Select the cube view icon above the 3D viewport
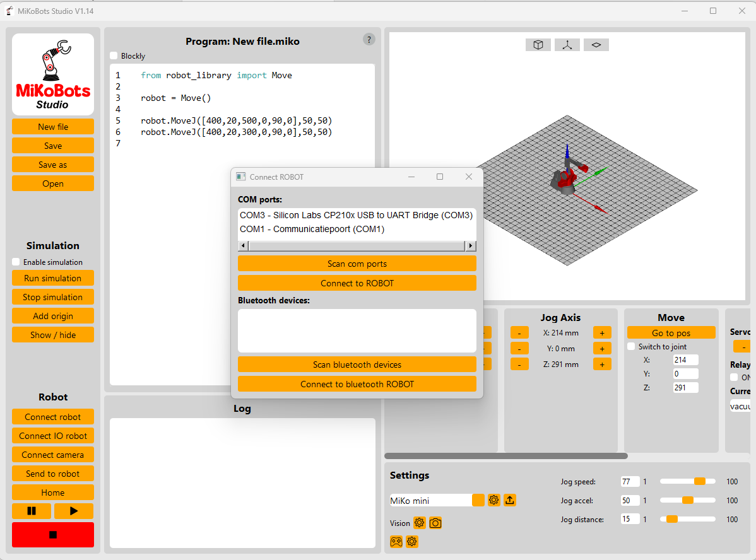This screenshot has width=756, height=560. coord(538,44)
